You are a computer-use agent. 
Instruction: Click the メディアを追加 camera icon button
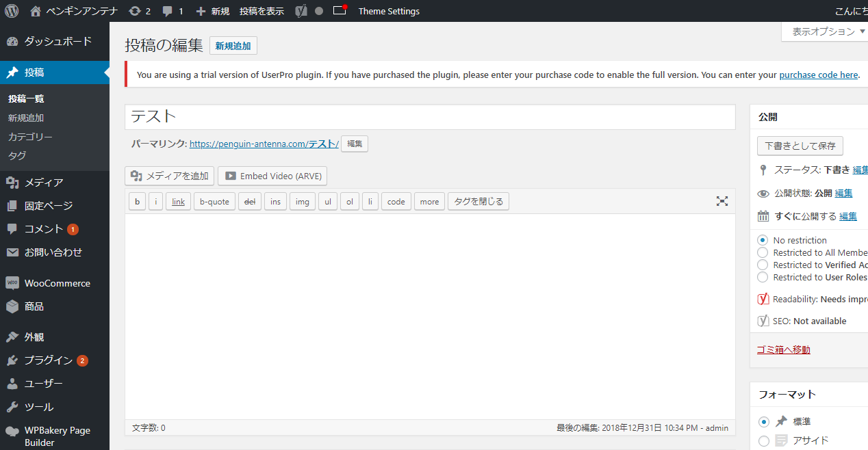tap(136, 176)
